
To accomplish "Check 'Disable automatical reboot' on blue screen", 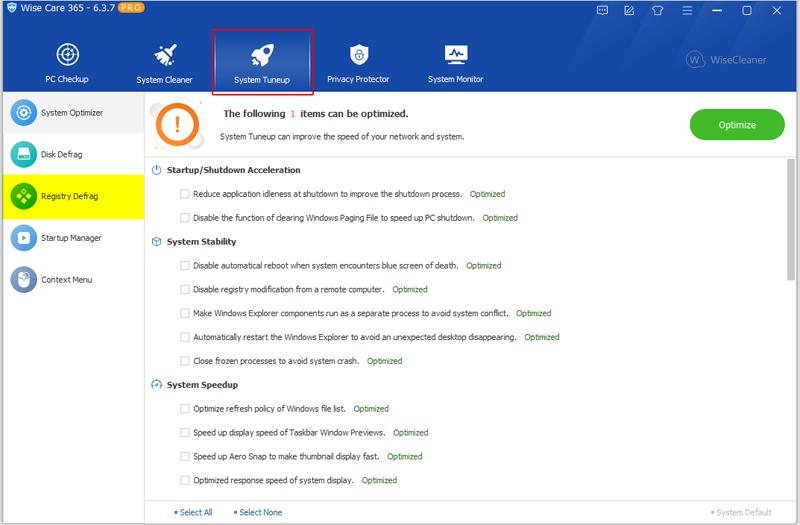I will [185, 265].
